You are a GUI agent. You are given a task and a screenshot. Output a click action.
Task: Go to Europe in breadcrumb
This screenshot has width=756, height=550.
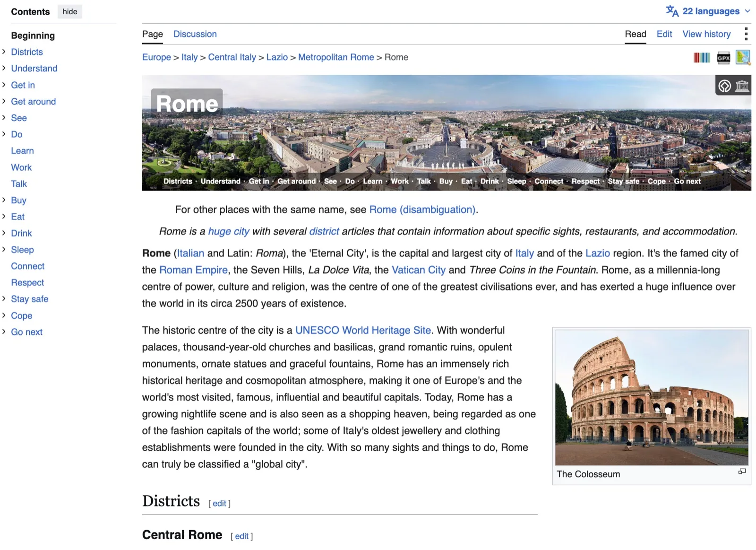point(156,57)
